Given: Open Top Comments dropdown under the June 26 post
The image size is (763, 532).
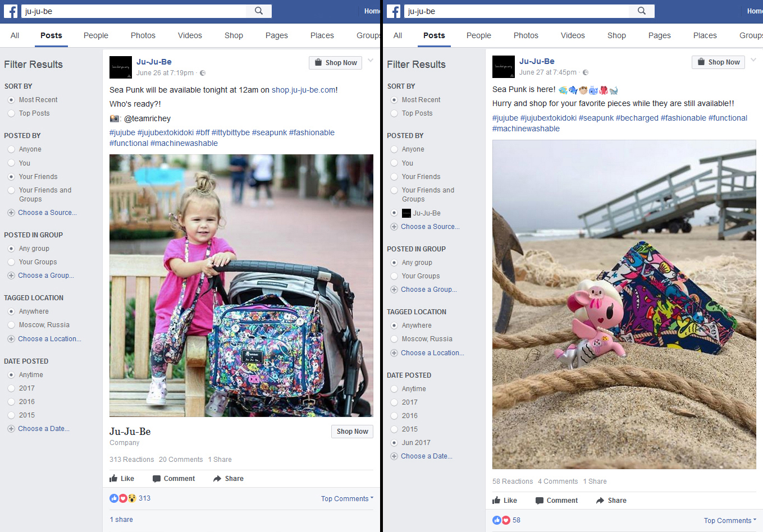Looking at the screenshot, I should [x=347, y=499].
